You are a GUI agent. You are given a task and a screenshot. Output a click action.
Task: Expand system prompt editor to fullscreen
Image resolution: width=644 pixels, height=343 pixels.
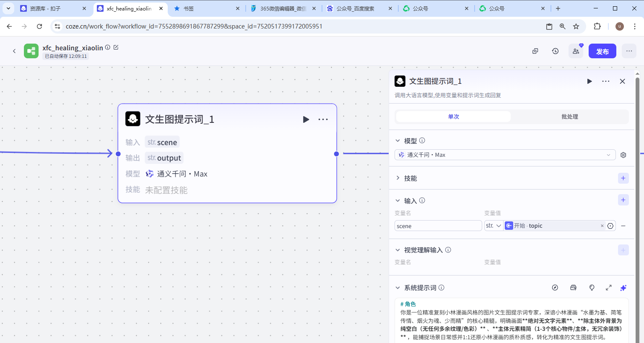609,288
